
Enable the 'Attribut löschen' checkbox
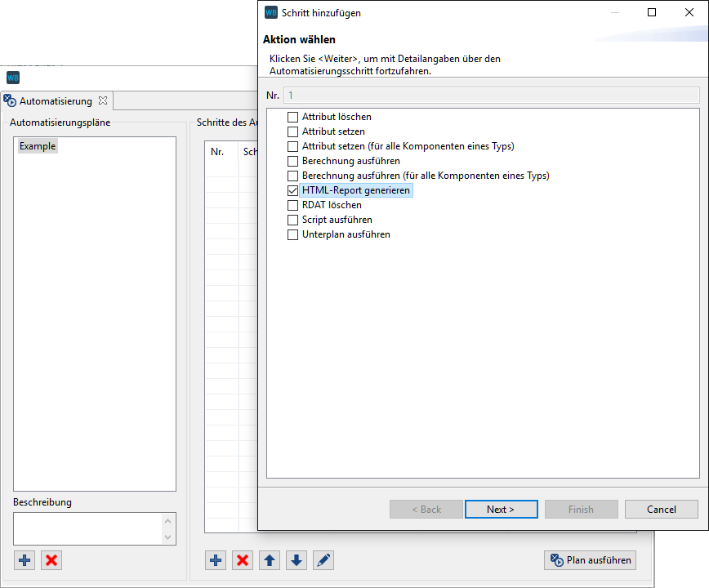[293, 118]
